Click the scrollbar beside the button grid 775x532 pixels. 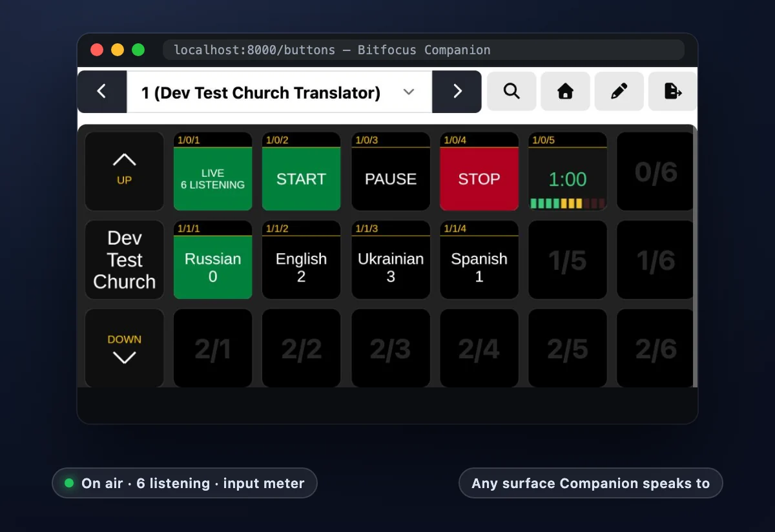[695, 256]
